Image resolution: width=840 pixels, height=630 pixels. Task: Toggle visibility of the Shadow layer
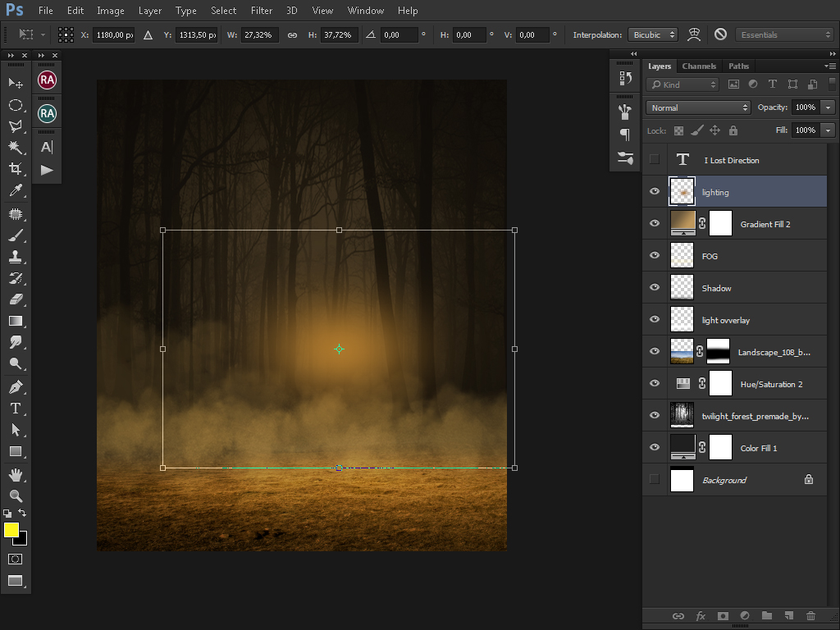[x=654, y=288]
